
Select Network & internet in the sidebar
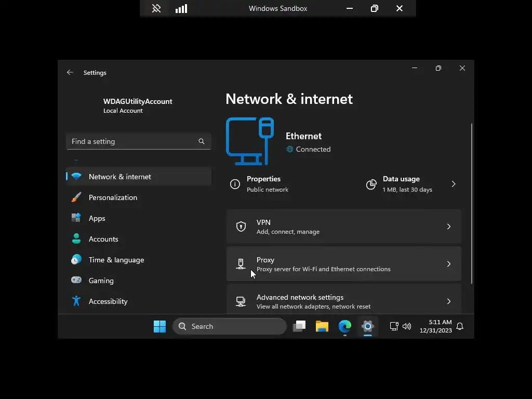[138, 177]
